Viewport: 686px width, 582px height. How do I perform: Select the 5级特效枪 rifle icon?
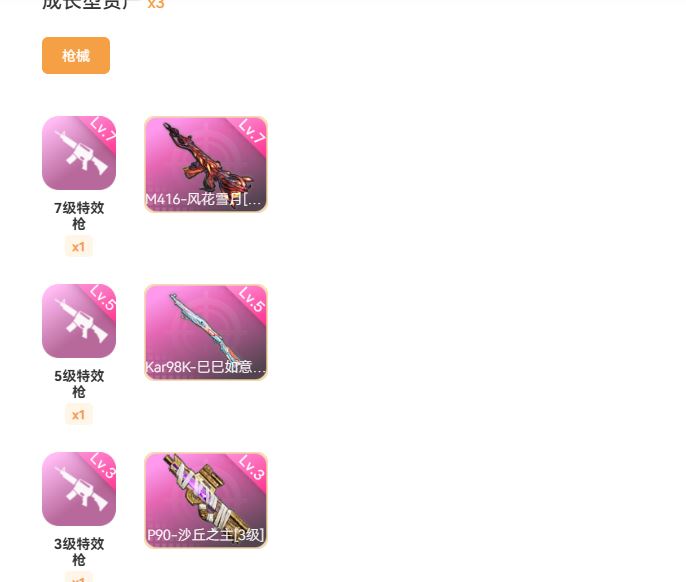click(x=79, y=321)
